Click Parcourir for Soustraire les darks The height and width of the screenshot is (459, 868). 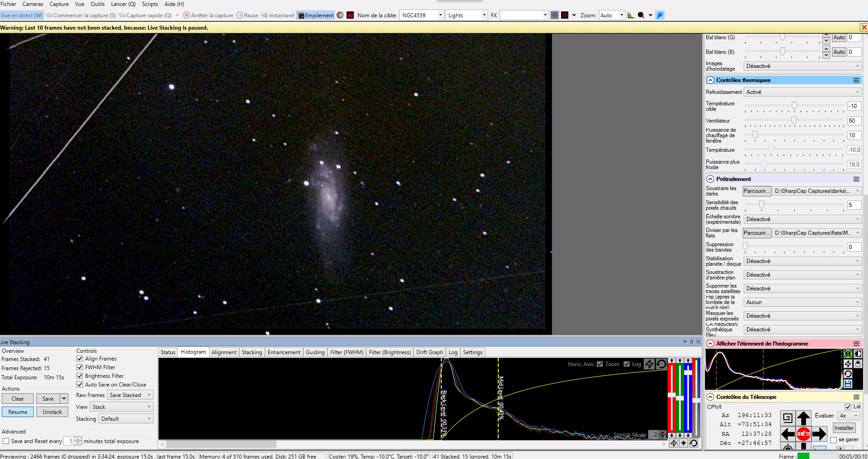coord(757,191)
